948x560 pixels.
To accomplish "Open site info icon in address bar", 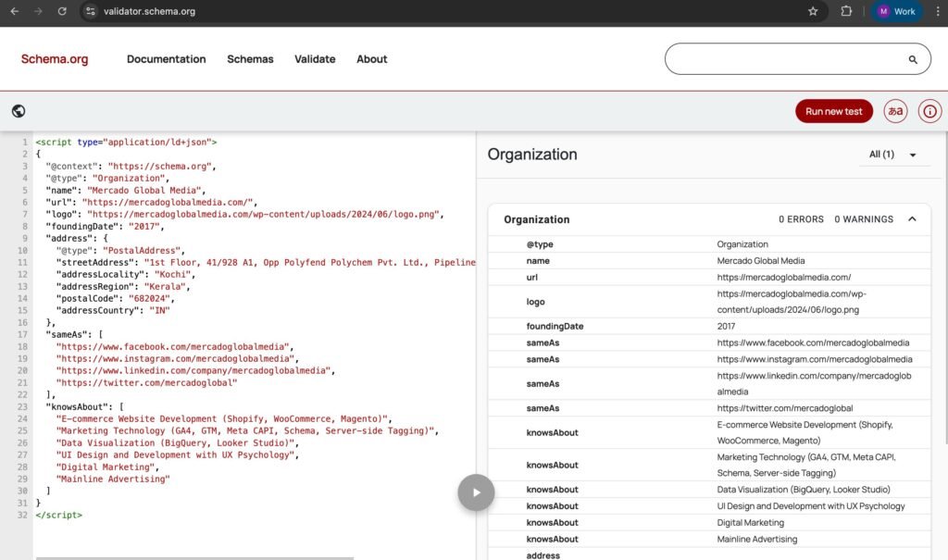I will [x=90, y=11].
